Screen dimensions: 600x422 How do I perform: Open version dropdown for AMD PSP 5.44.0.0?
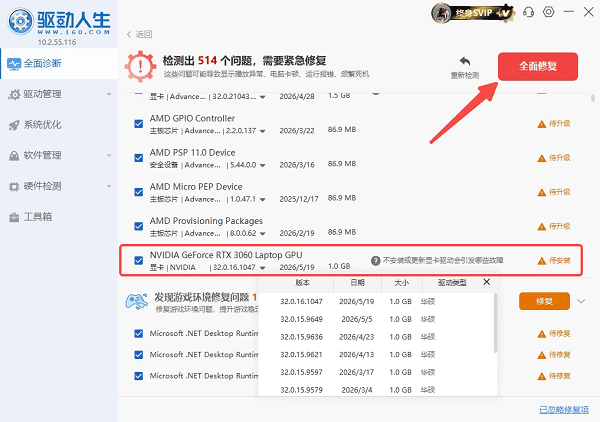tap(262, 166)
